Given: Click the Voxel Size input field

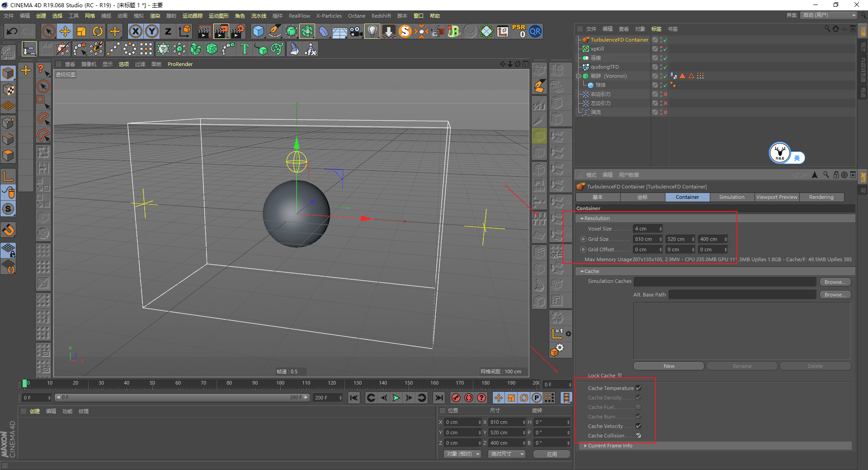Looking at the screenshot, I should [646, 229].
